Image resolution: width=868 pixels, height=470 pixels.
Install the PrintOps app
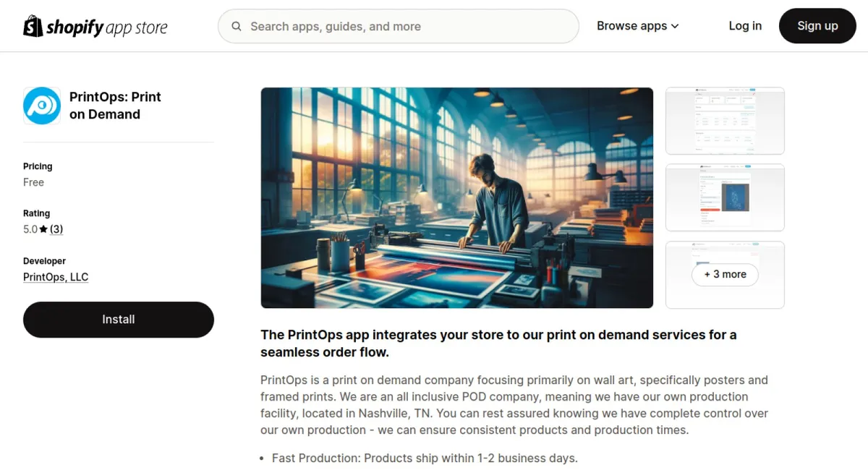point(119,320)
